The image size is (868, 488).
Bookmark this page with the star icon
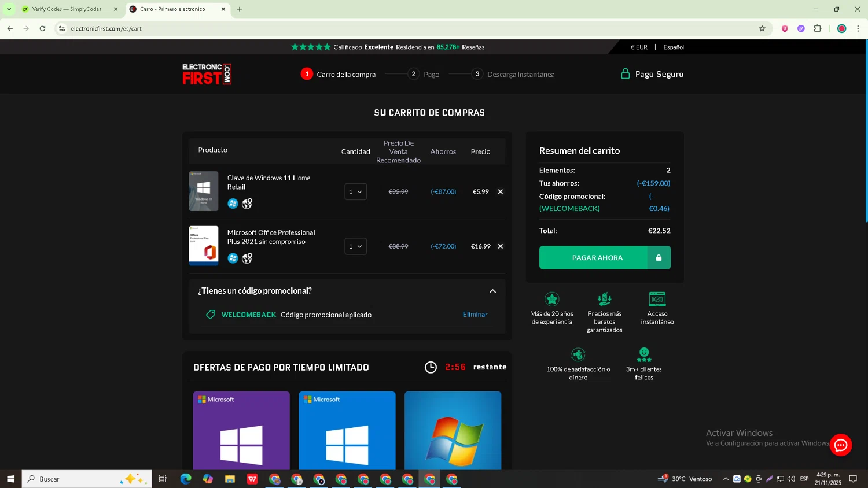pos(762,28)
